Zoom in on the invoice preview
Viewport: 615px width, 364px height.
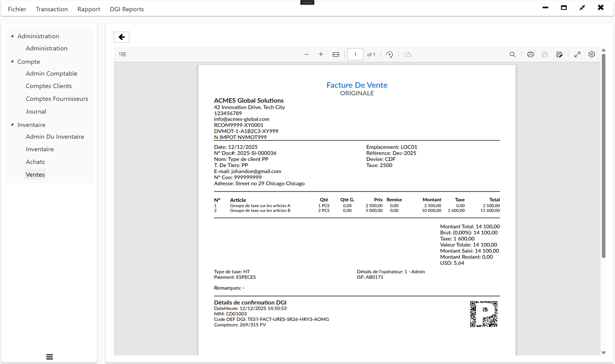(321, 54)
